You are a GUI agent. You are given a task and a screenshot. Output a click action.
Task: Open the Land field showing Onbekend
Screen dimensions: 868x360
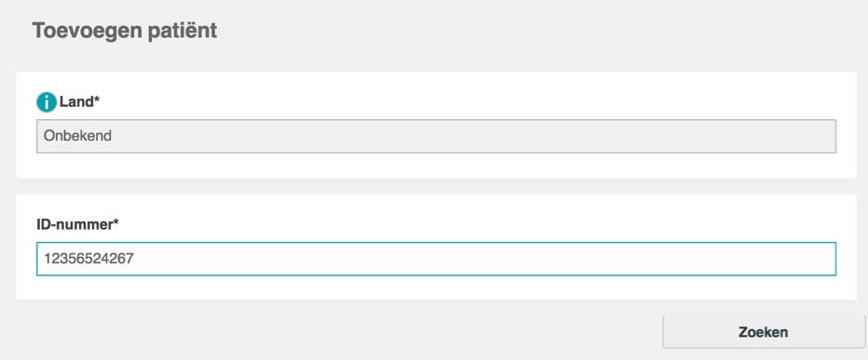[x=436, y=136]
